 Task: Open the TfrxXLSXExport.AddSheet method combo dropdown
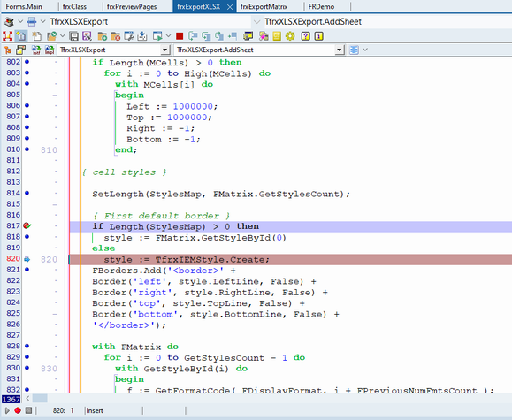tap(340, 50)
